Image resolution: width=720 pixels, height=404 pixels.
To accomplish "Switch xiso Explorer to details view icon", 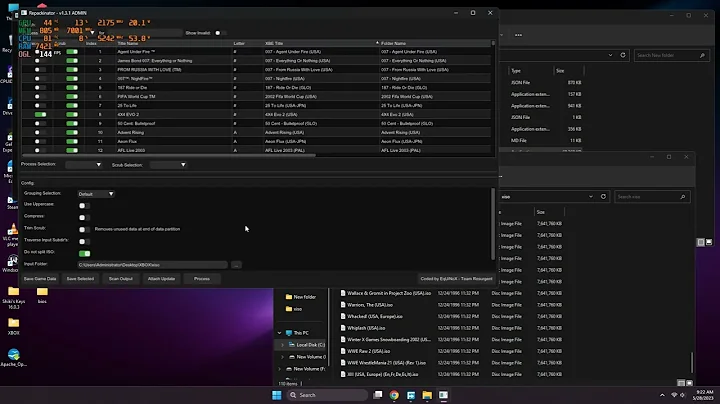I will click(x=681, y=383).
